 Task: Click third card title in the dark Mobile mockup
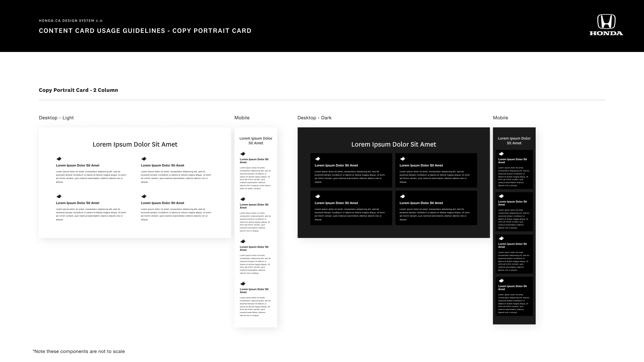point(513,245)
